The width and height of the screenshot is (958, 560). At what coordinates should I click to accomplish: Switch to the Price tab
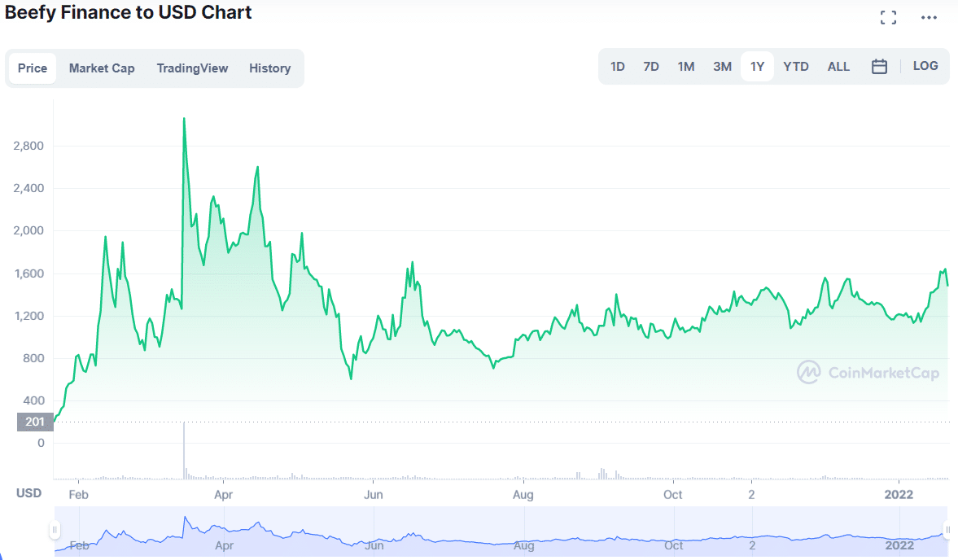(x=33, y=68)
